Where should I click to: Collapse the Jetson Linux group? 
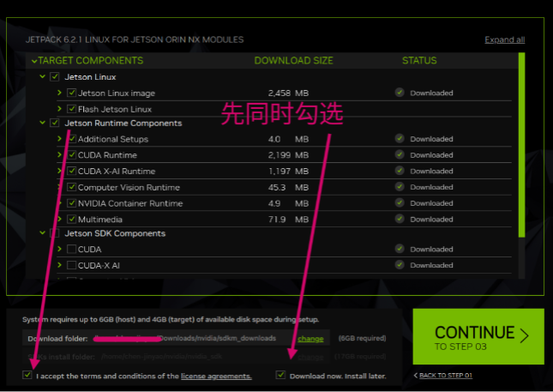click(x=42, y=76)
